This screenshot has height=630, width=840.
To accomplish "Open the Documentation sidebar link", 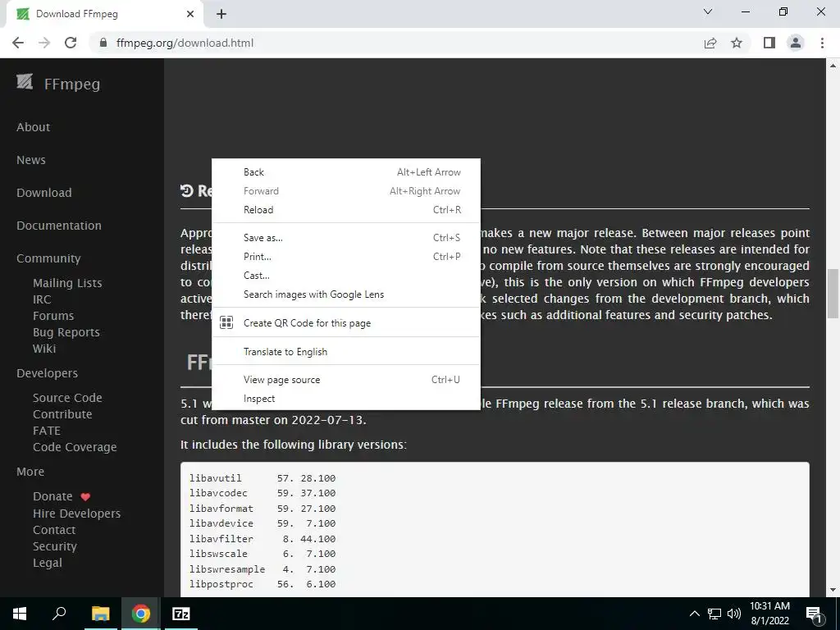I will pyautogui.click(x=59, y=226).
